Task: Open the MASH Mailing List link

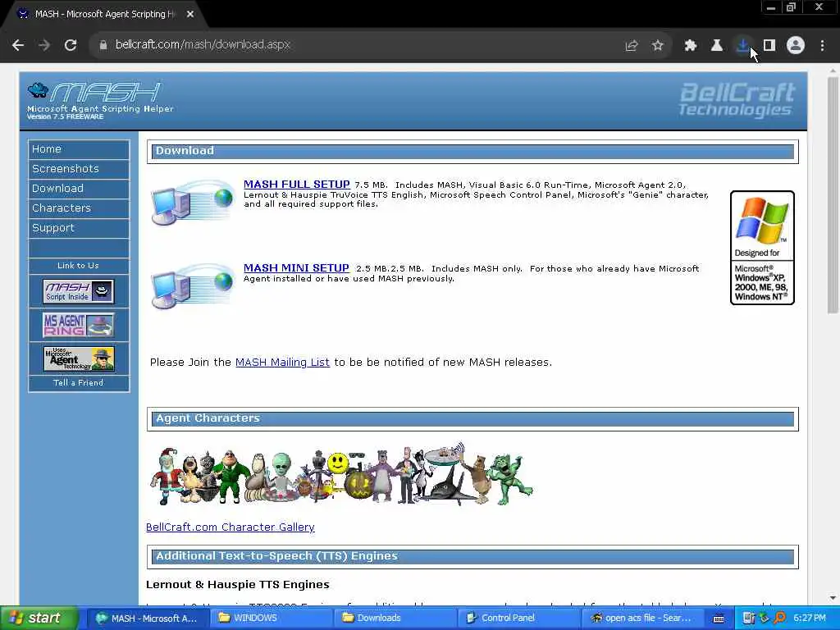Action: point(282,362)
